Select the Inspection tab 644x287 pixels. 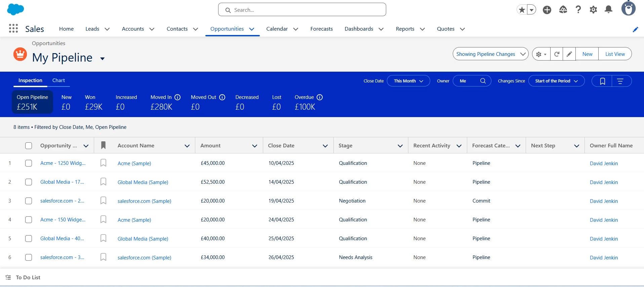pyautogui.click(x=30, y=80)
